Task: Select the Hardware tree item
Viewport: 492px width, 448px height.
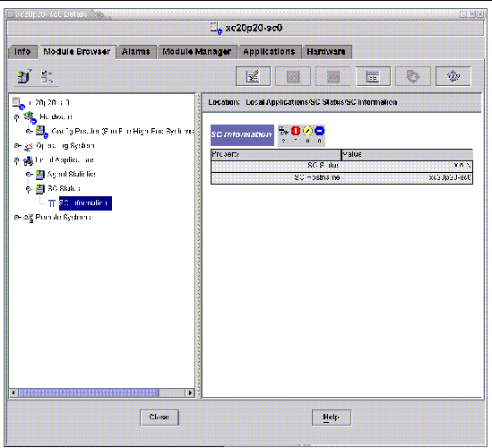Action: [x=56, y=117]
